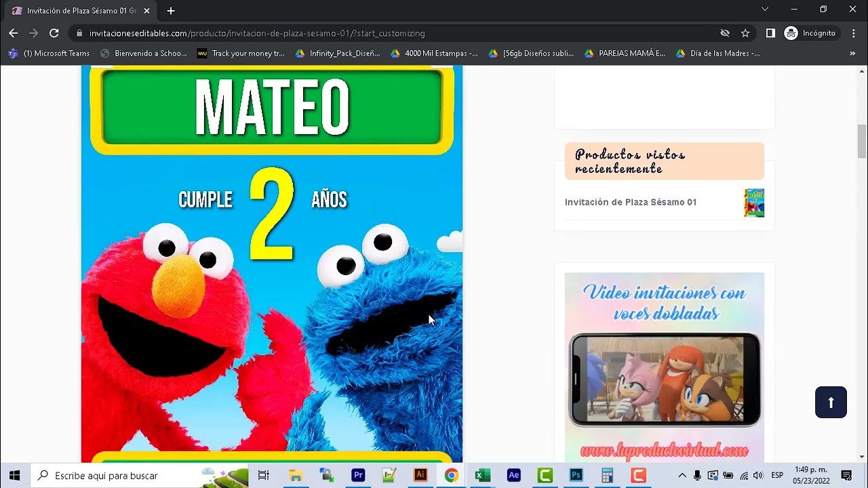The height and width of the screenshot is (488, 868).
Task: Click the Plaza Sésamo product thumbnail
Action: tap(754, 202)
